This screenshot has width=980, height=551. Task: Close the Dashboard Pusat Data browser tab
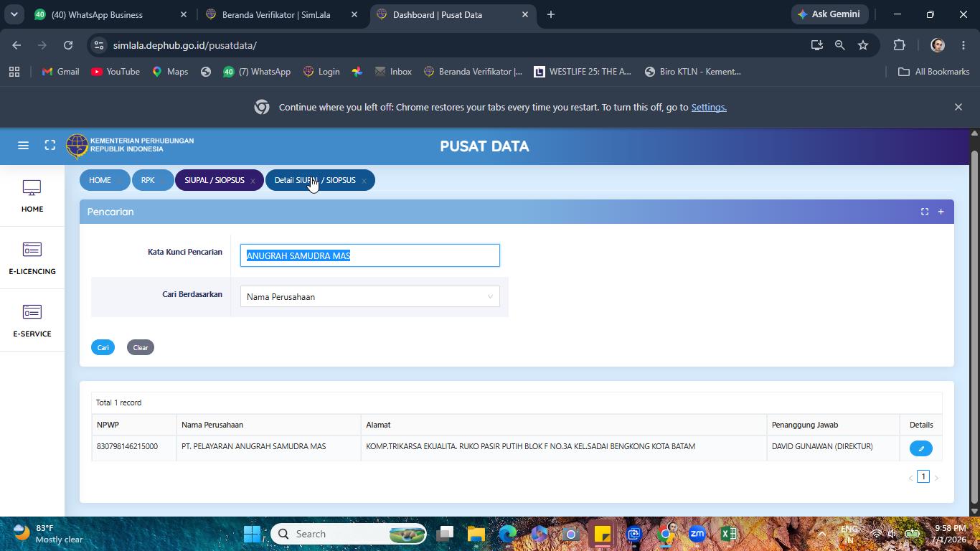point(525,14)
